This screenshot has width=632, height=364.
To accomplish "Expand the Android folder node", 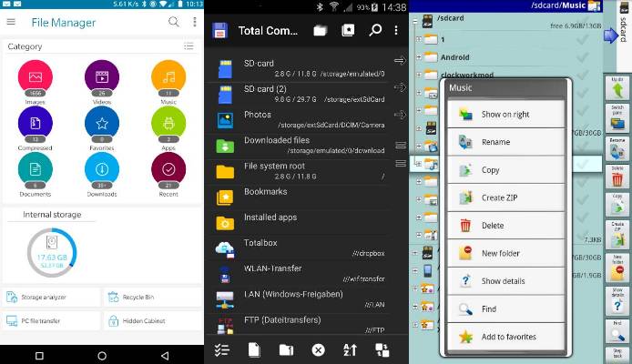I will click(419, 57).
